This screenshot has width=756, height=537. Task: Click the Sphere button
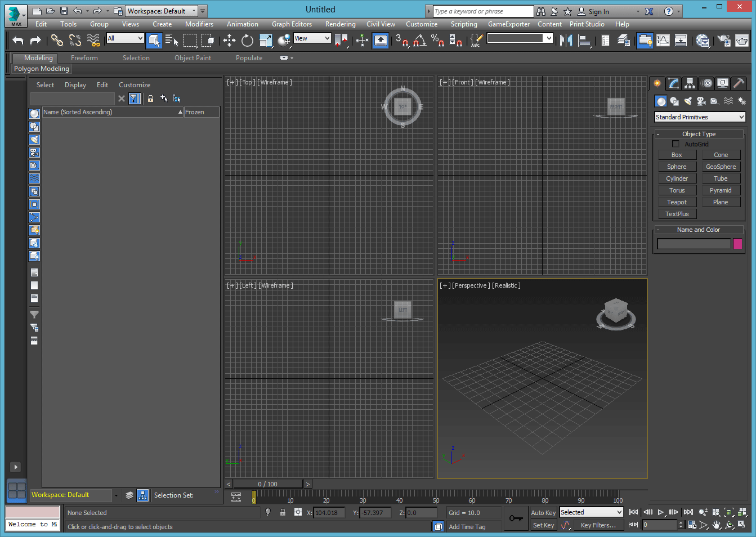(677, 167)
